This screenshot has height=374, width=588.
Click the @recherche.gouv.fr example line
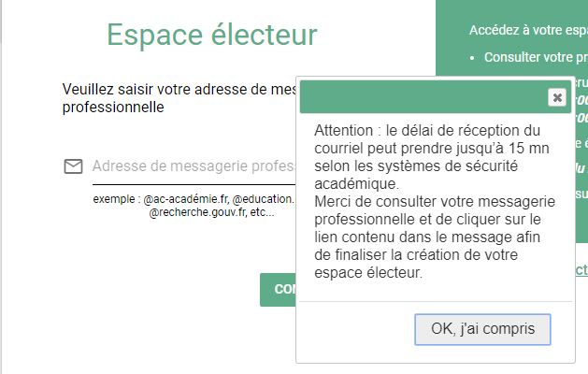point(211,212)
